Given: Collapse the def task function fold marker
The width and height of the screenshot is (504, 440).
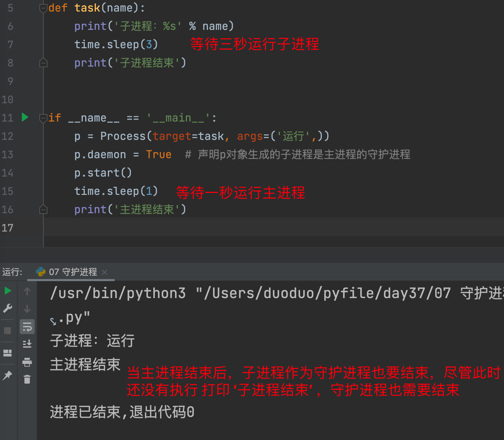Looking at the screenshot, I should point(43,8).
